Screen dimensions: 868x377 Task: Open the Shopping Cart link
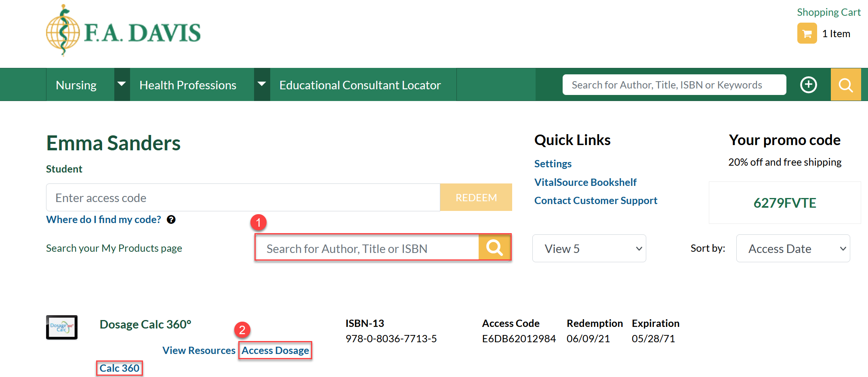click(x=828, y=12)
